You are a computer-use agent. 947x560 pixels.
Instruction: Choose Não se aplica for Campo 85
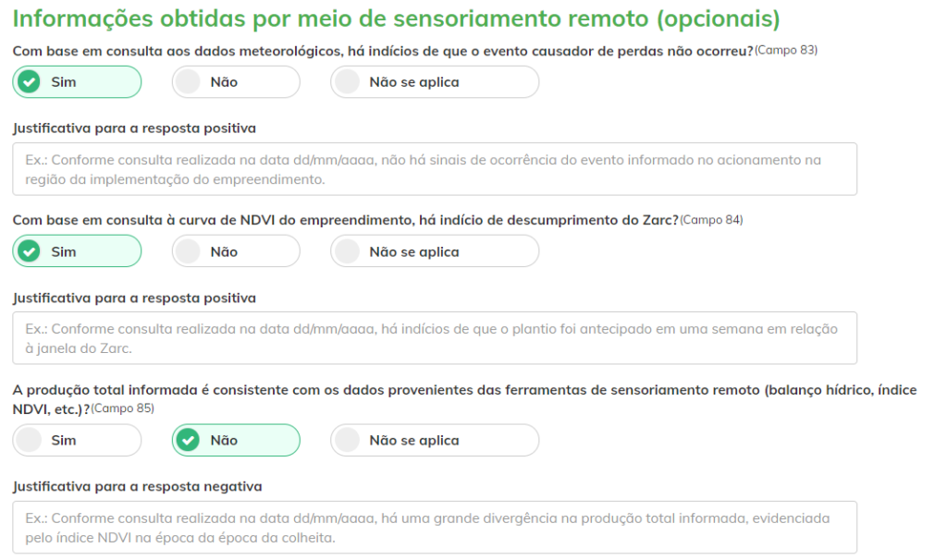435,440
